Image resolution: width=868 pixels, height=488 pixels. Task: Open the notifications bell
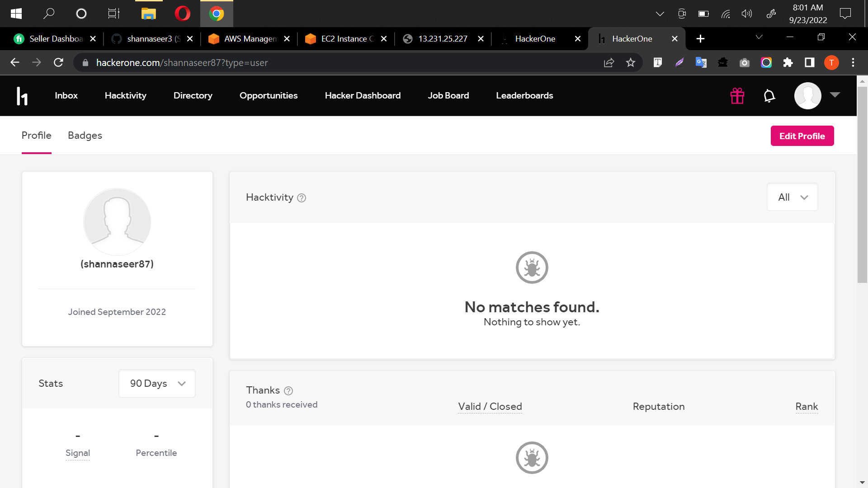769,96
